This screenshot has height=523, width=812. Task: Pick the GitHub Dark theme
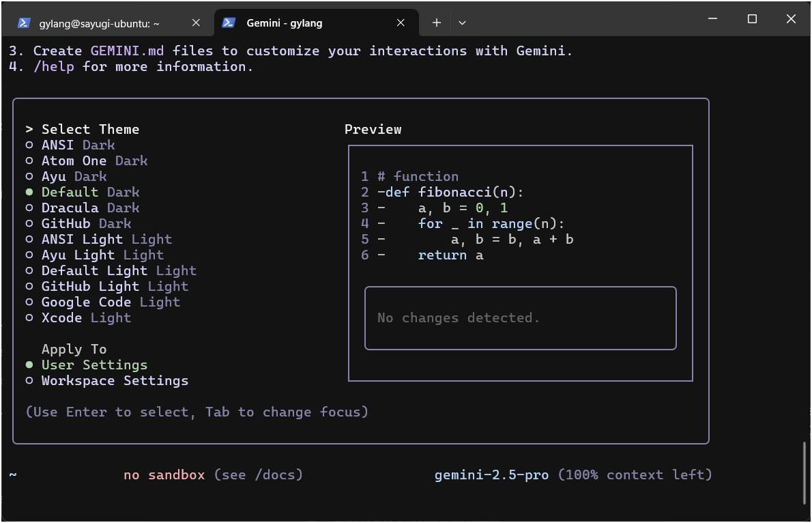[x=86, y=223]
